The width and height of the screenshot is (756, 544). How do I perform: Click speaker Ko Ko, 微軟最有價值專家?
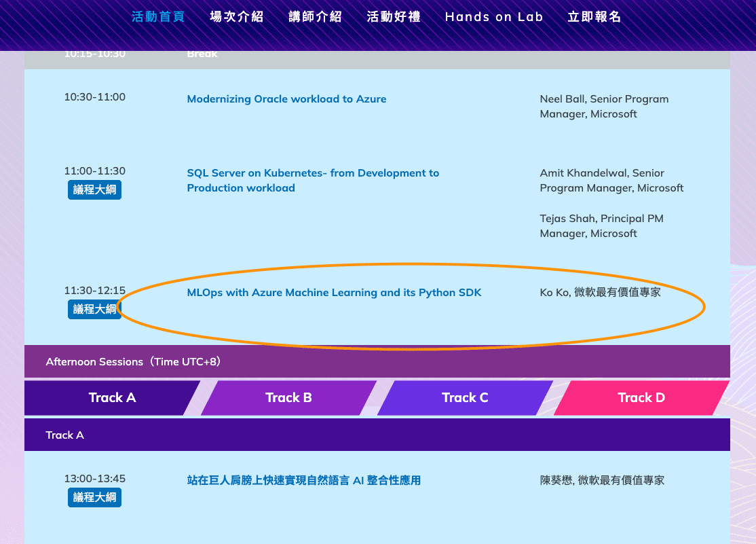click(601, 293)
